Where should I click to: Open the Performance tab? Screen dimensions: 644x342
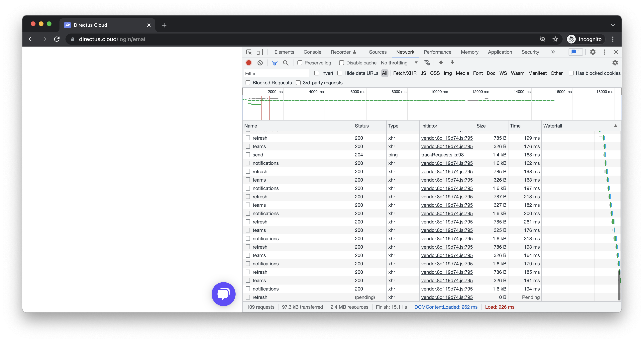pyautogui.click(x=437, y=52)
